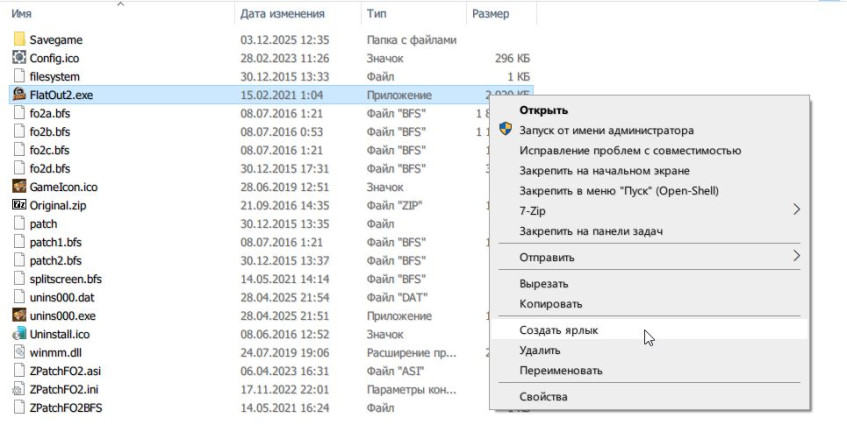This screenshot has height=425, width=847.
Task: Click the 296 КБ size of Config.ico
Action: point(512,58)
